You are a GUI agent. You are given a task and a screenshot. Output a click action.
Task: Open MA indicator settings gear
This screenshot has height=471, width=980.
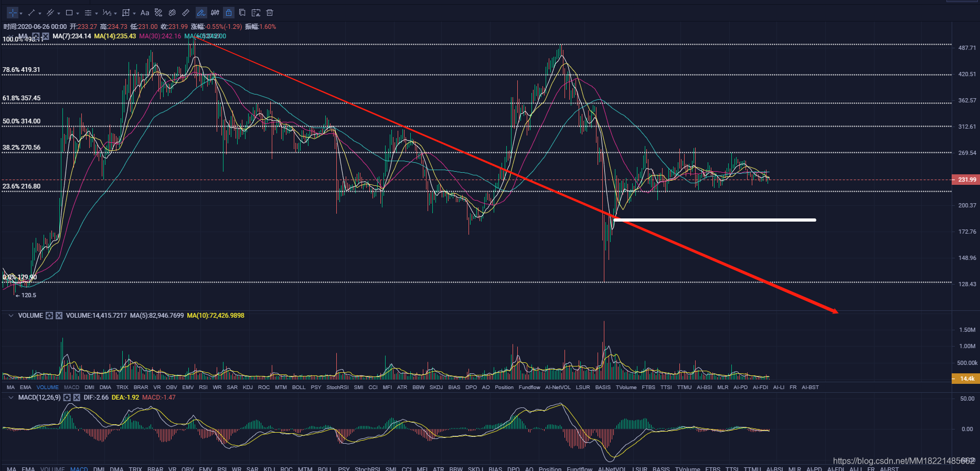tap(36, 36)
